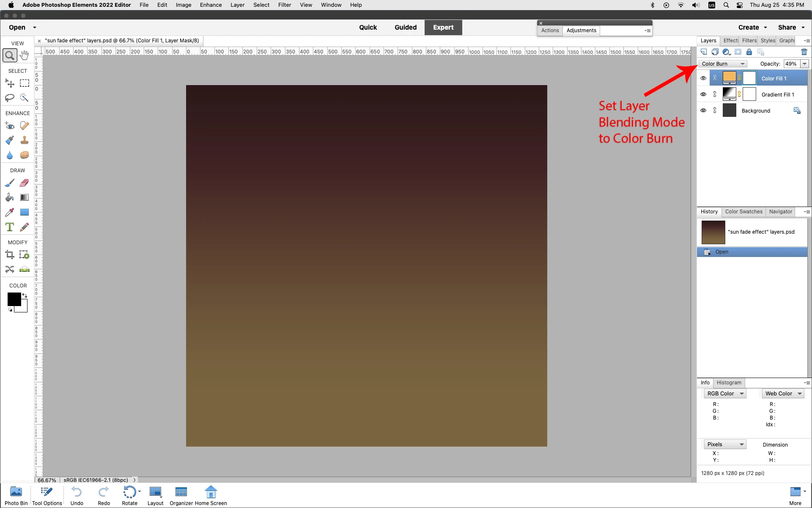
Task: Select the Horizontal Type tool
Action: pos(9,227)
